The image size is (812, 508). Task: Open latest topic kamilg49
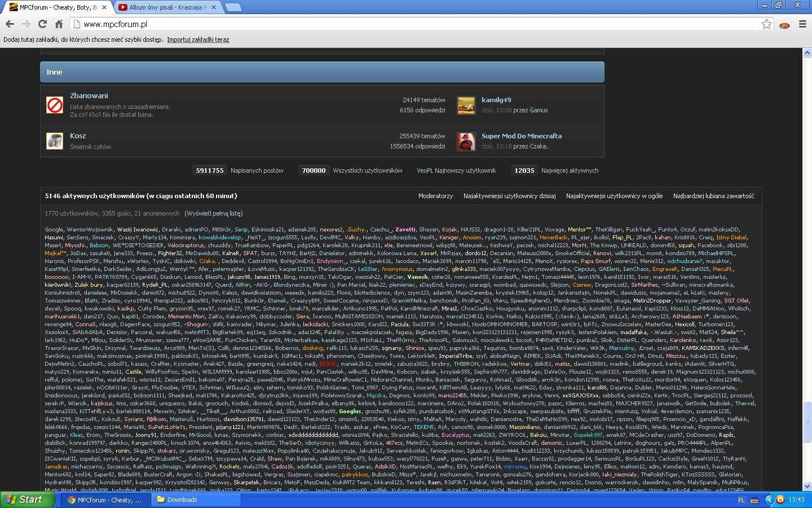tap(496, 99)
